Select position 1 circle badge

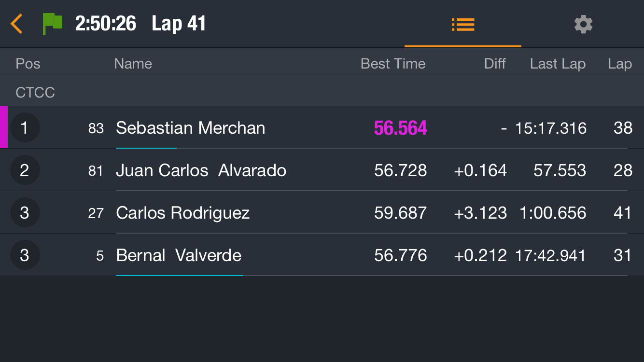[25, 128]
